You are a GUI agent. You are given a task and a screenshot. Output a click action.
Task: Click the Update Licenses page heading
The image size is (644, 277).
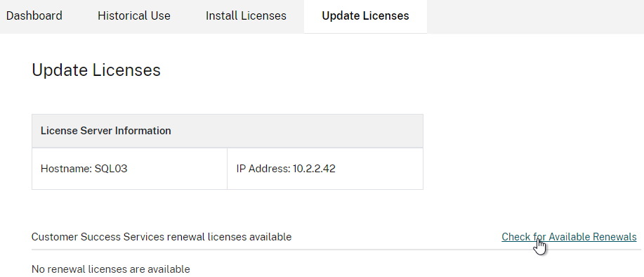click(96, 70)
